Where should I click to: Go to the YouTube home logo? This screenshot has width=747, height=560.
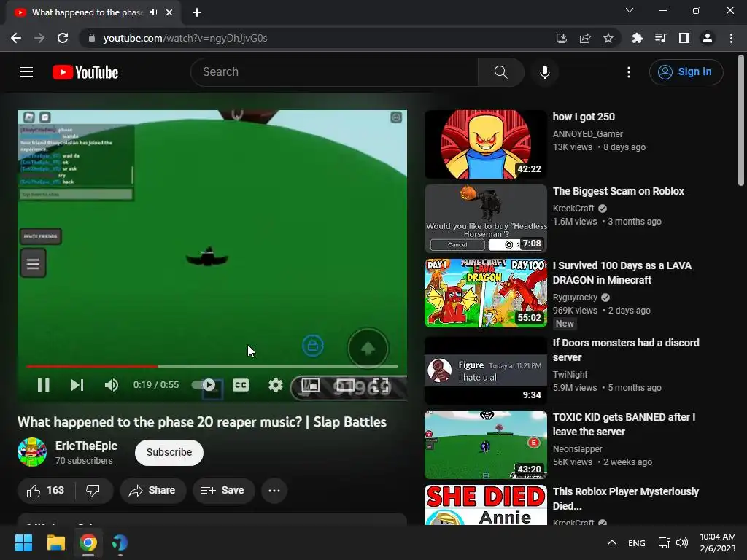click(x=85, y=72)
